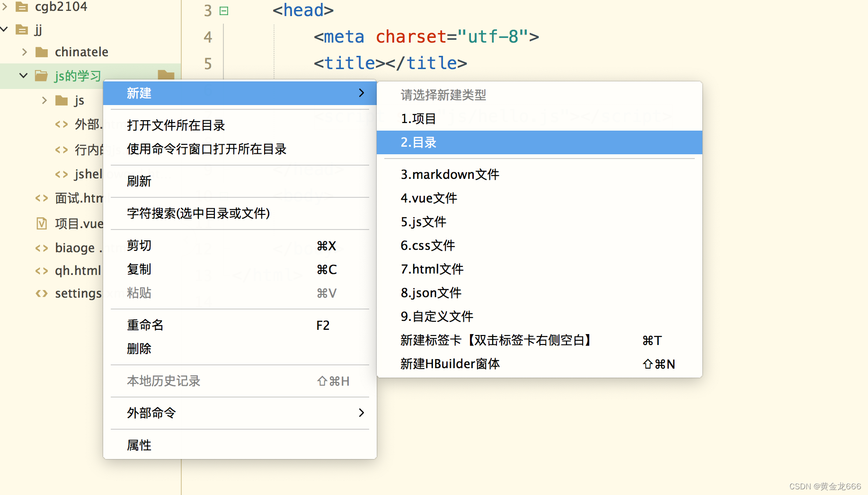Click the chinatele folder icon

coord(42,52)
